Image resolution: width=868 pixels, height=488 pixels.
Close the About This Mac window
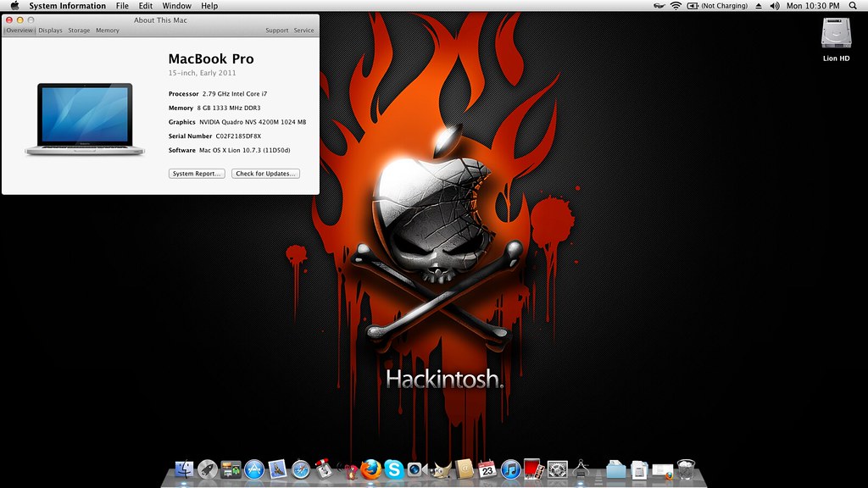click(x=8, y=20)
